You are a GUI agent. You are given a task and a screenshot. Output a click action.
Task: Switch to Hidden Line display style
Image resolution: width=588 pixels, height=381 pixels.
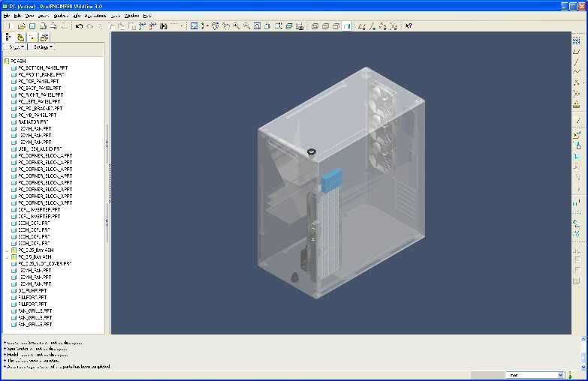tap(325, 26)
